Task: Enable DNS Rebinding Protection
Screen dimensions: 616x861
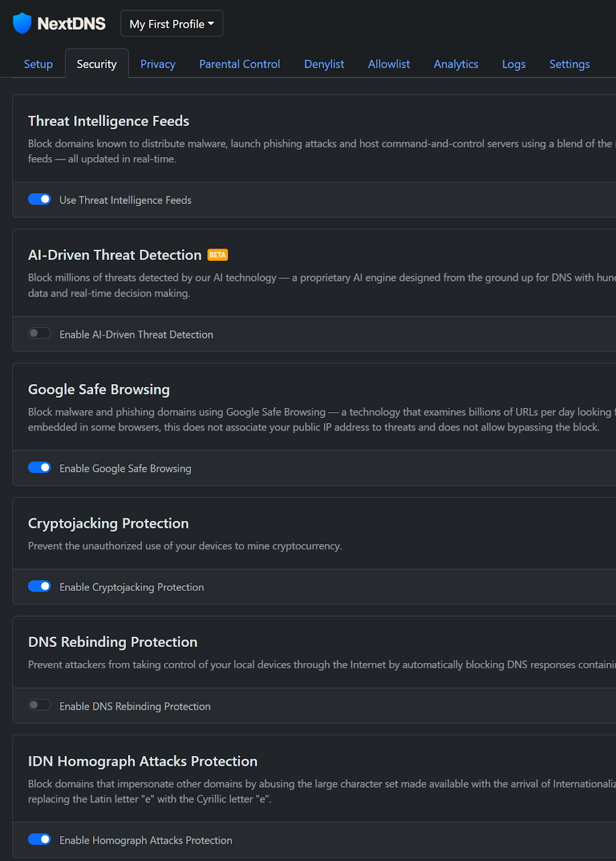Action: 39,704
